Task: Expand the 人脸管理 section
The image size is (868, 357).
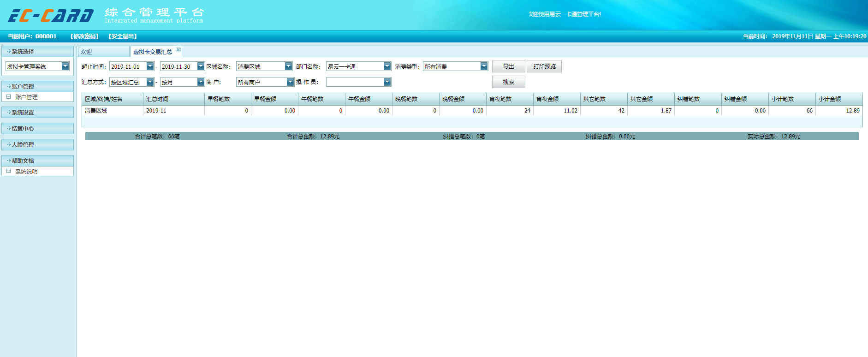Action: point(37,144)
